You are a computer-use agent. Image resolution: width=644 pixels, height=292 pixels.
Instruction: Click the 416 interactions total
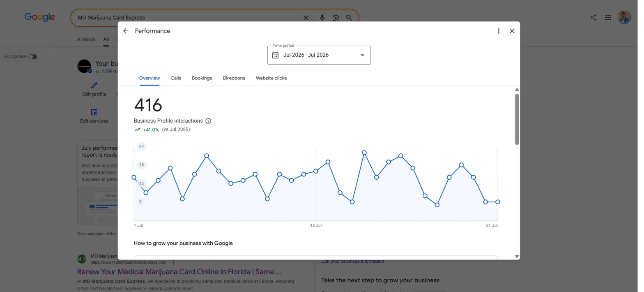[148, 105]
